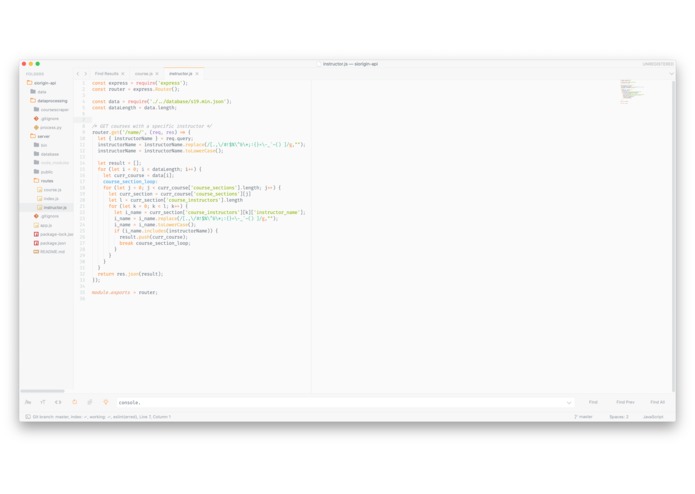Click the status bar panel switcher icon
Image resolution: width=695 pixels, height=494 pixels.
coord(27,416)
